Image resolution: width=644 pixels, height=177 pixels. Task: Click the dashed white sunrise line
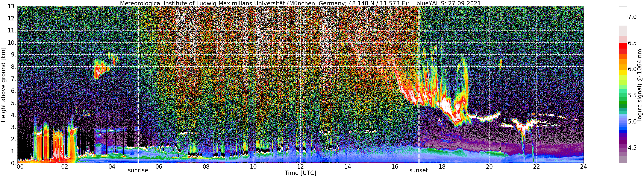(138, 85)
